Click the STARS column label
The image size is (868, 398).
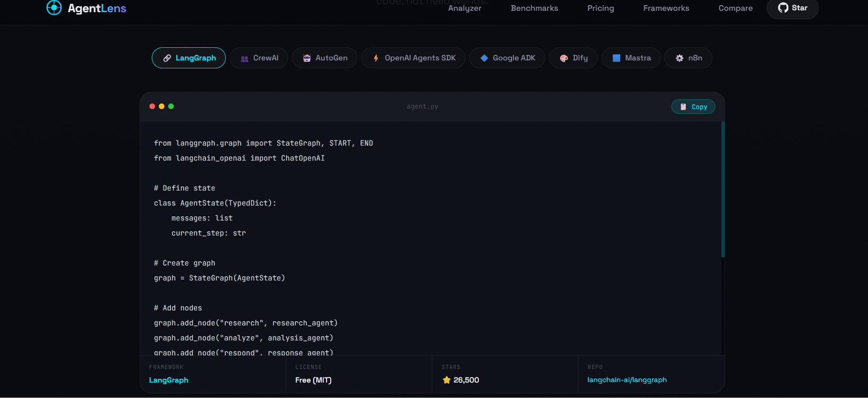pyautogui.click(x=451, y=367)
